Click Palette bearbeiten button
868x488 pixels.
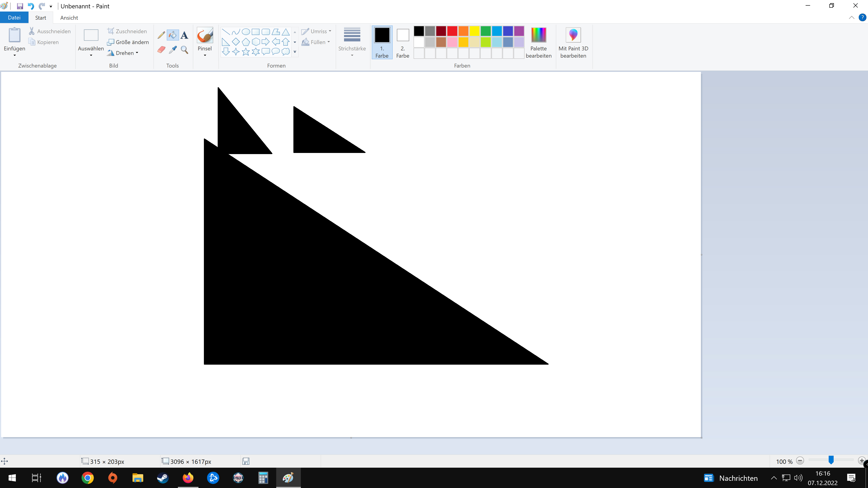538,42
